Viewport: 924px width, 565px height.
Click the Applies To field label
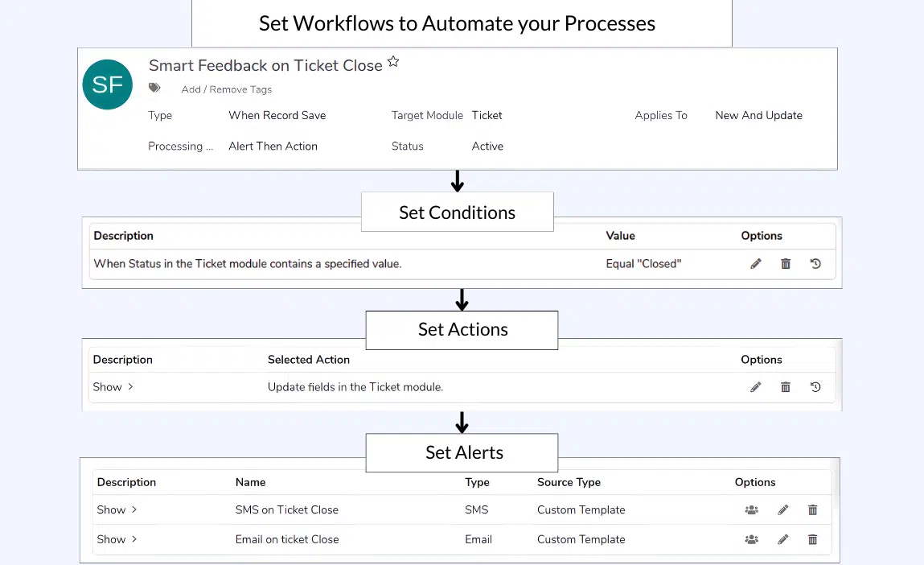661,116
